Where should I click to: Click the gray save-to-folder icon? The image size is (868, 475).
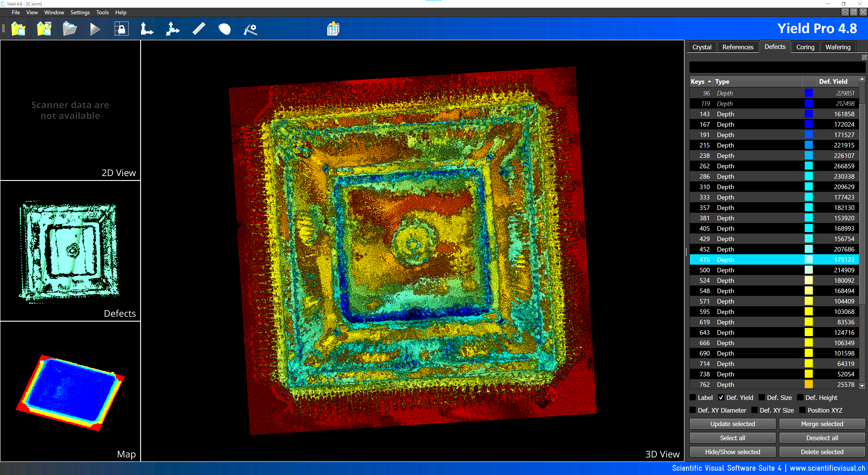[70, 29]
